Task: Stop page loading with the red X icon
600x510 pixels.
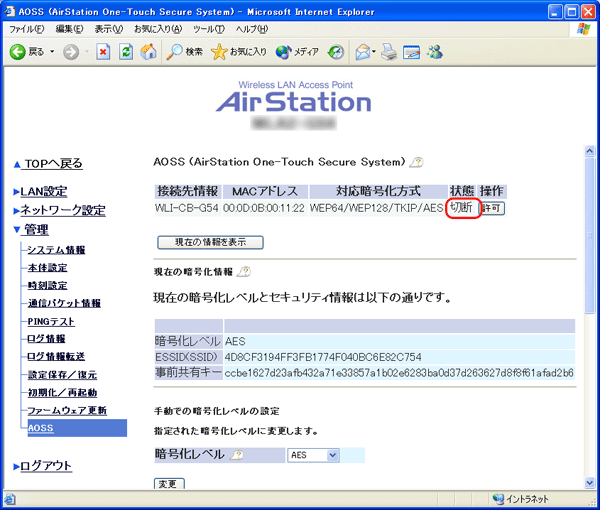Action: tap(103, 52)
